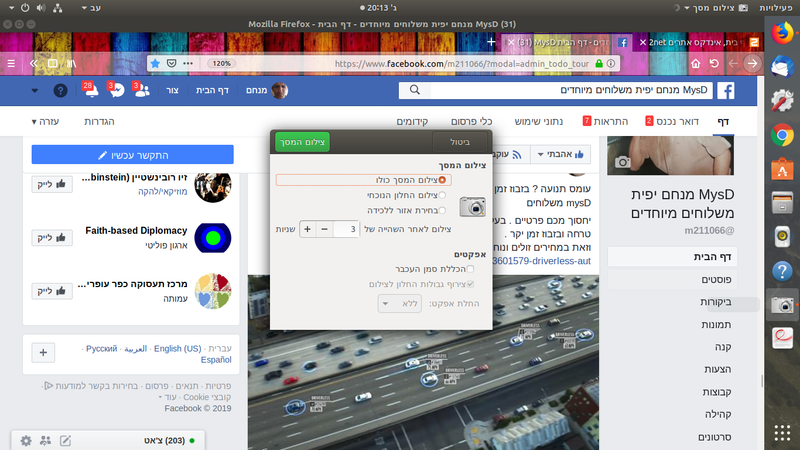Launch Thunderbird mail from the dock

pos(782,67)
